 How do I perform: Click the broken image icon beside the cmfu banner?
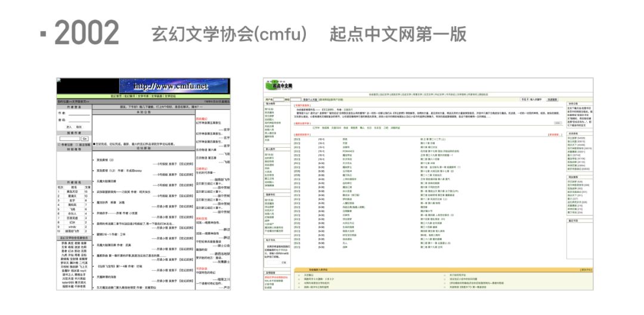[x=58, y=80]
